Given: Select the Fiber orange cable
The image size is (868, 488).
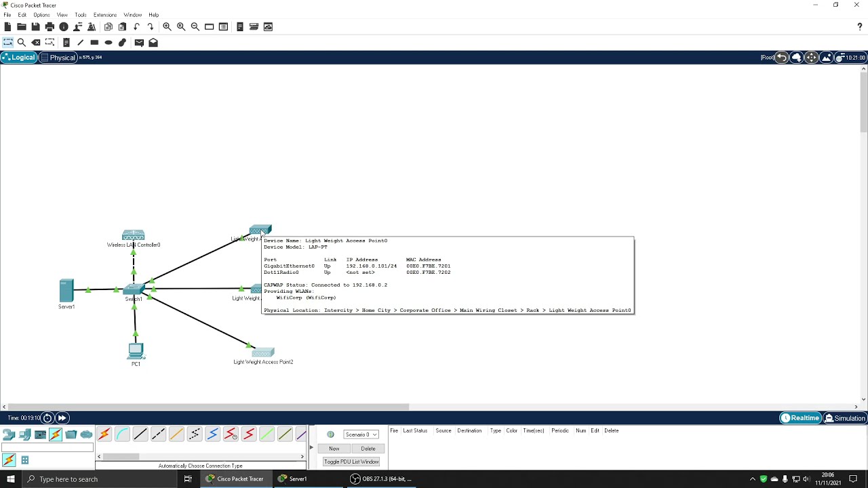Looking at the screenshot, I should tap(176, 434).
